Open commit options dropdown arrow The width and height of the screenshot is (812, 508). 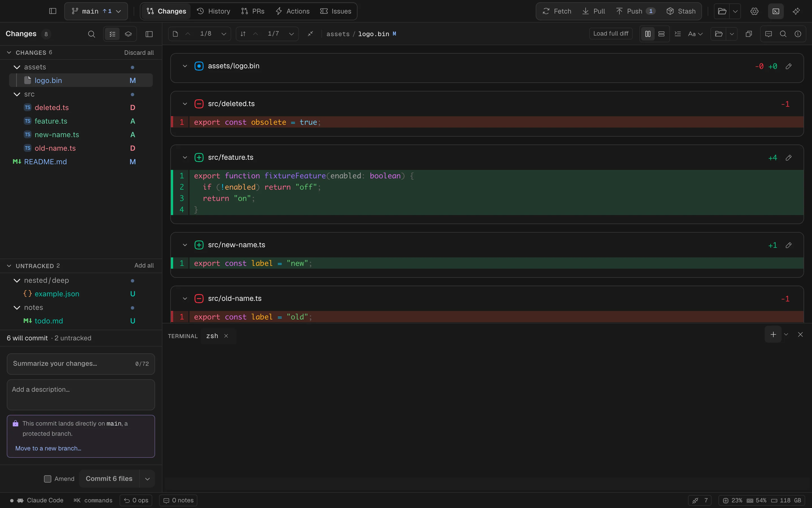[147, 479]
